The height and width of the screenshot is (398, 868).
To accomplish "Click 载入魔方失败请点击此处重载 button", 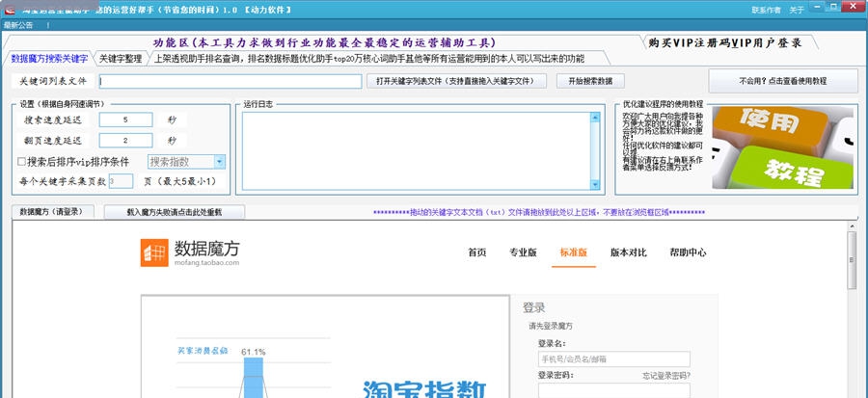I will pos(175,212).
